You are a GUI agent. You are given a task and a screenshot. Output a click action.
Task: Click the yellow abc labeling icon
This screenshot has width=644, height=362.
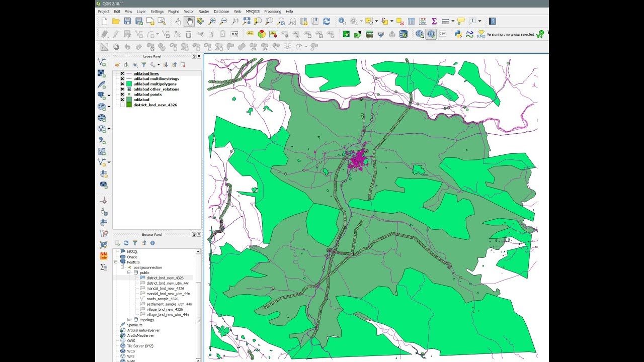coord(250,34)
